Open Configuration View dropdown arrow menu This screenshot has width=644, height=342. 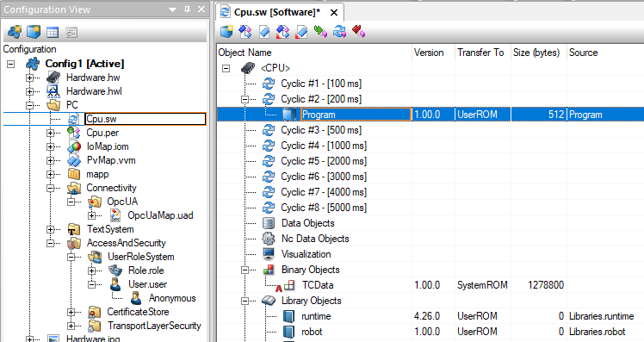coord(172,9)
